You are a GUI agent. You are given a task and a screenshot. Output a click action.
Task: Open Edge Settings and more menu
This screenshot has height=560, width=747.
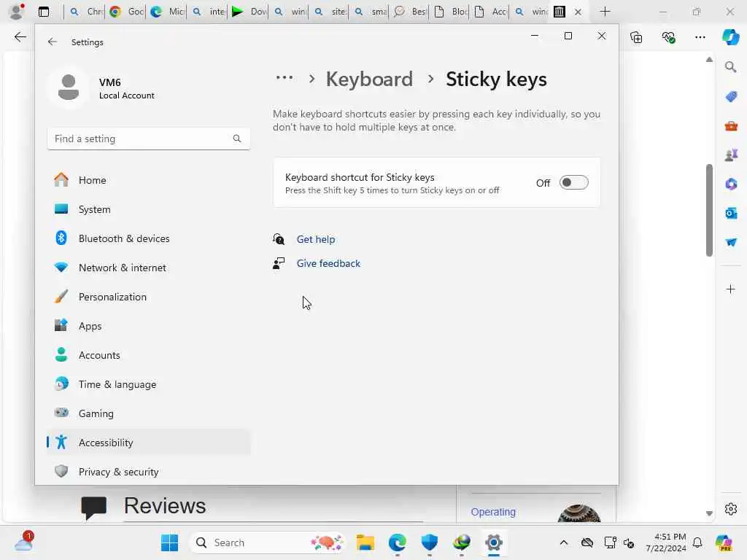tap(700, 37)
